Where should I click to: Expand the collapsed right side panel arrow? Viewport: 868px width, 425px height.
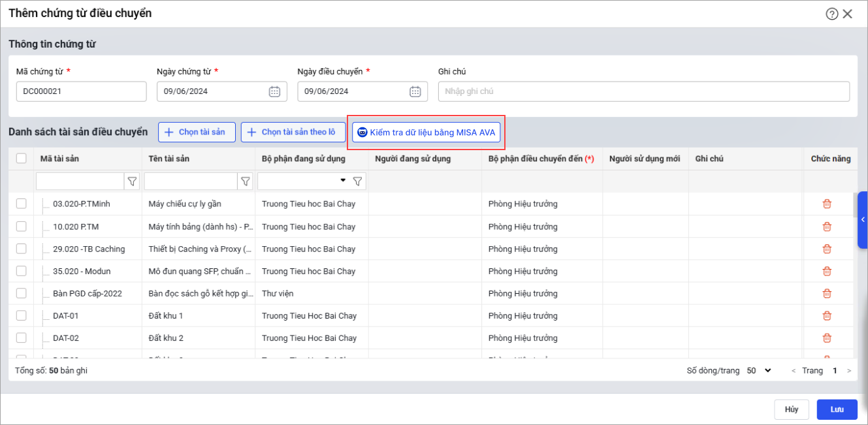click(x=863, y=220)
